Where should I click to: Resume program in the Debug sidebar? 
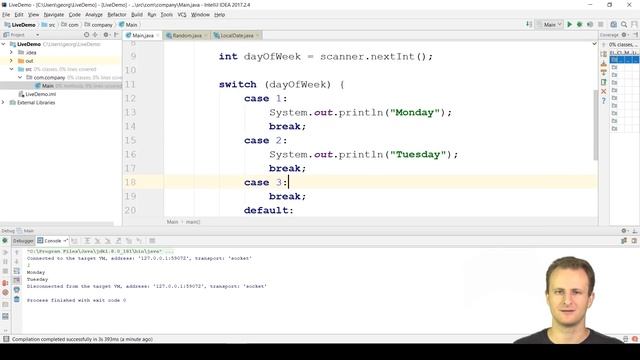point(5,252)
